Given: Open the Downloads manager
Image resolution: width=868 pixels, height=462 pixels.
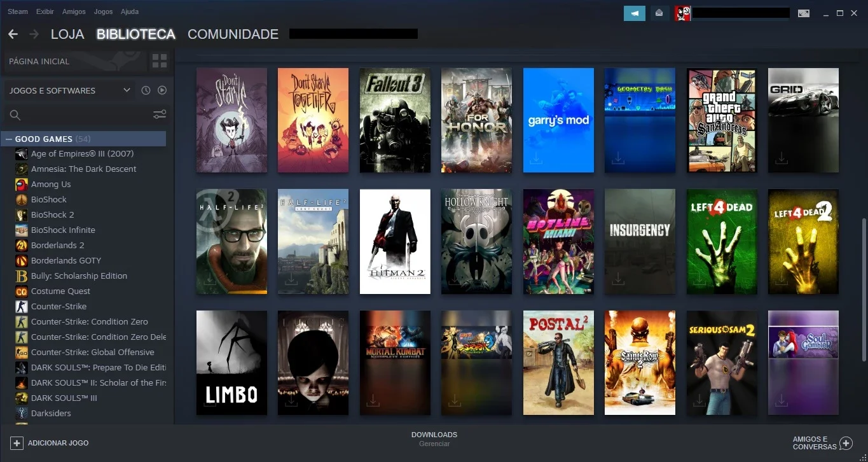Looking at the screenshot, I should 434,439.
